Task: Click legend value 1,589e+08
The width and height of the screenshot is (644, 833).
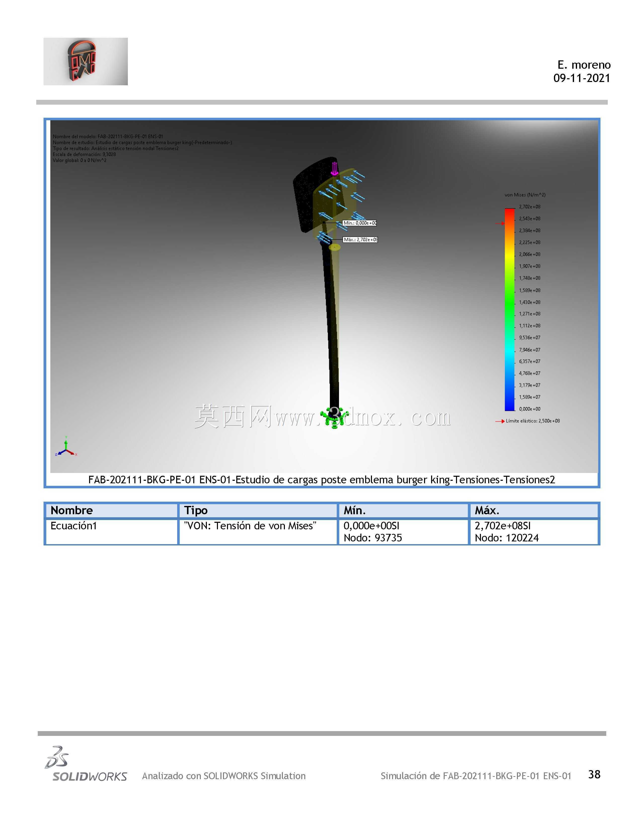Action: 529,290
